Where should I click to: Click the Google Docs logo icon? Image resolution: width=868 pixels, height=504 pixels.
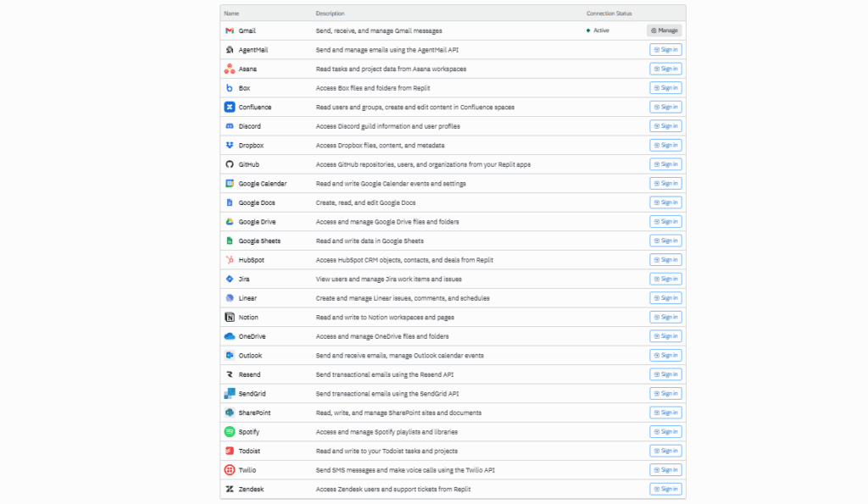[x=229, y=202]
